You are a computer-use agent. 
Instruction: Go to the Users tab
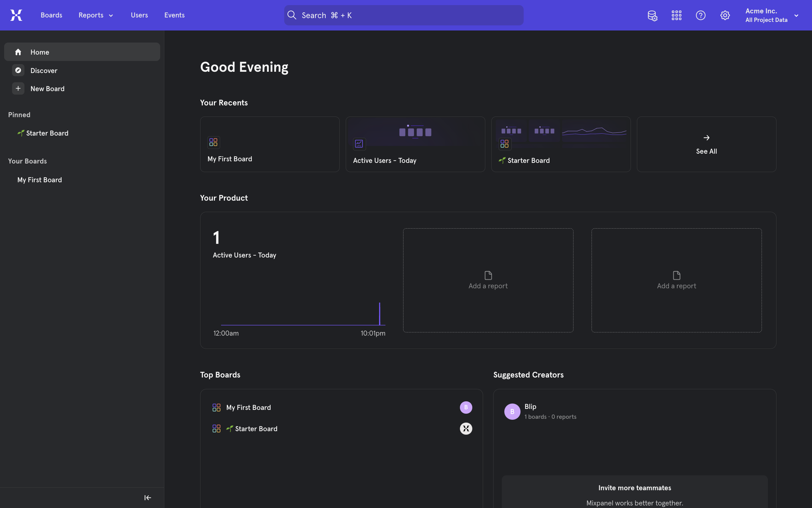pos(139,15)
